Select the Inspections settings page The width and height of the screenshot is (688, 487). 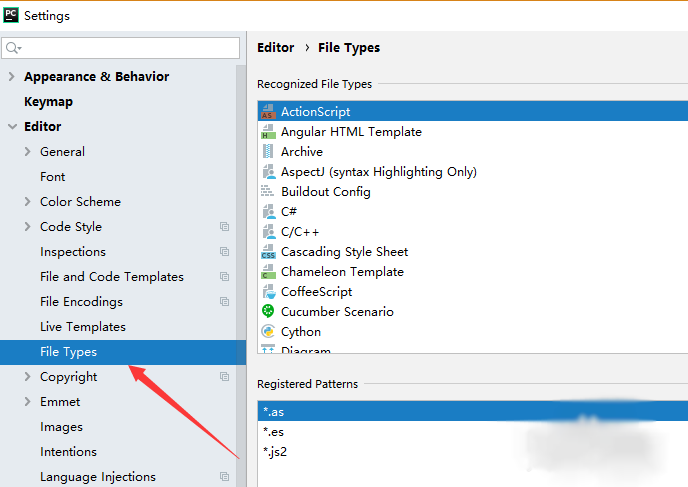tap(72, 252)
